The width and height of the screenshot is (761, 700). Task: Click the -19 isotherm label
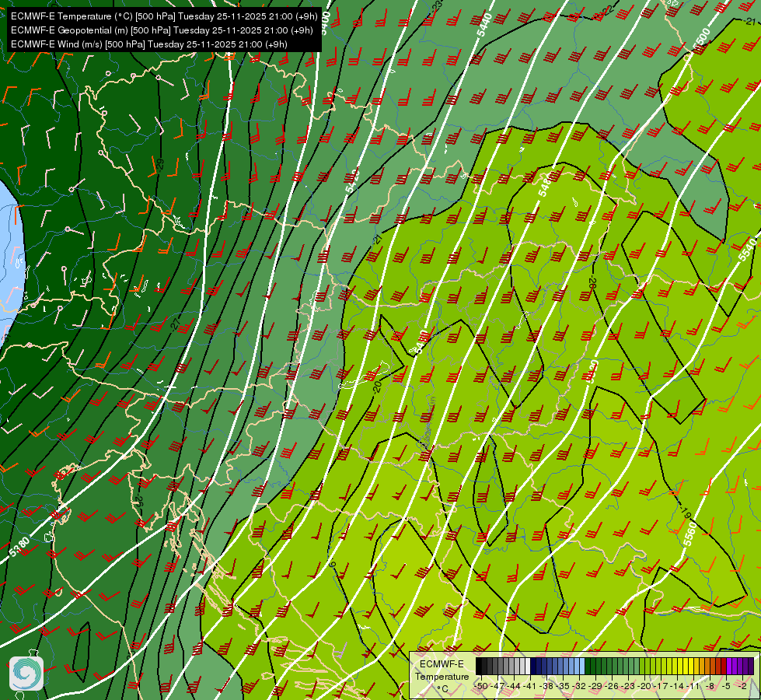point(686,512)
